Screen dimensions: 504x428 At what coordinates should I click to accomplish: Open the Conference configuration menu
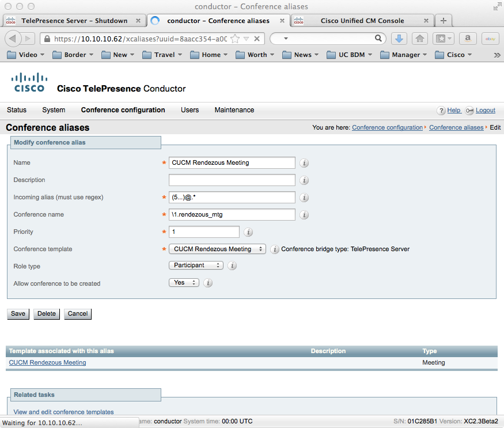point(123,110)
